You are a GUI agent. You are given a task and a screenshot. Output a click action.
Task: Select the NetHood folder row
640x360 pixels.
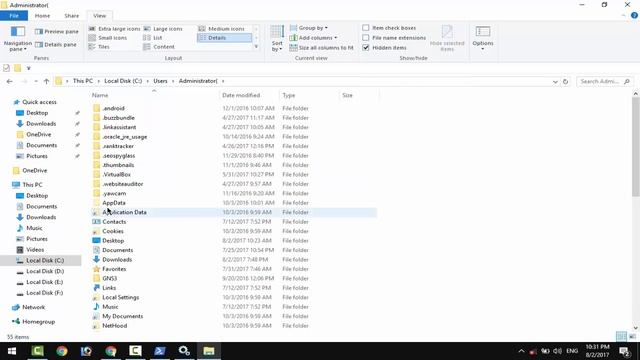tap(234, 326)
